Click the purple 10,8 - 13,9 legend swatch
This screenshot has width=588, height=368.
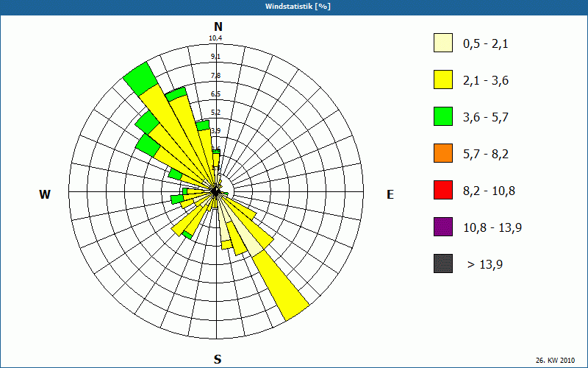(443, 227)
